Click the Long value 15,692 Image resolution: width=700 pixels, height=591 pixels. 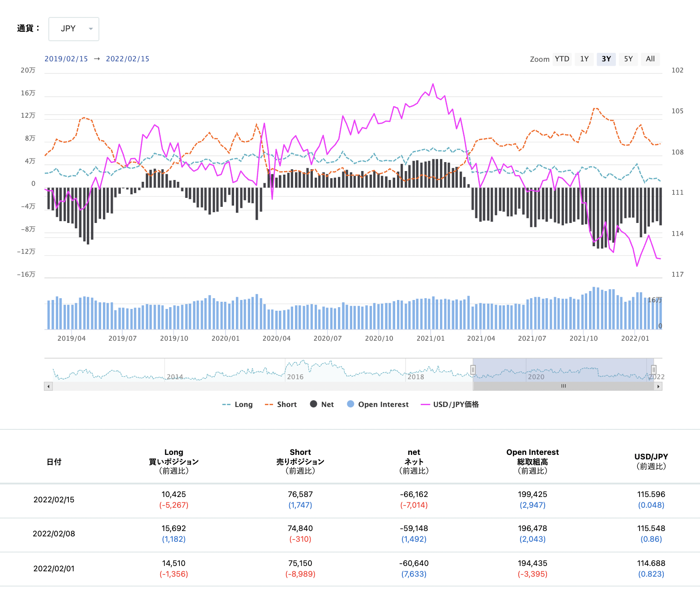(174, 528)
